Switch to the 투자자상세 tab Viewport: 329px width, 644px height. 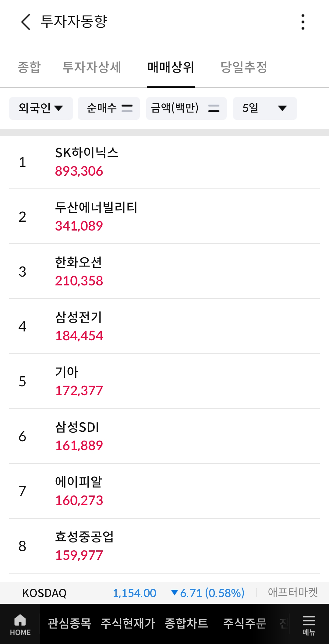pos(92,67)
